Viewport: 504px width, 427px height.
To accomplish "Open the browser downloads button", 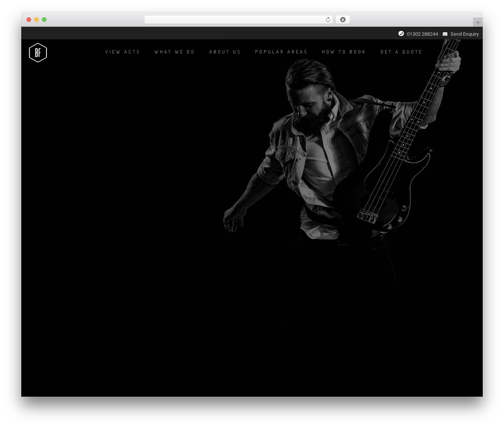I will click(x=343, y=20).
